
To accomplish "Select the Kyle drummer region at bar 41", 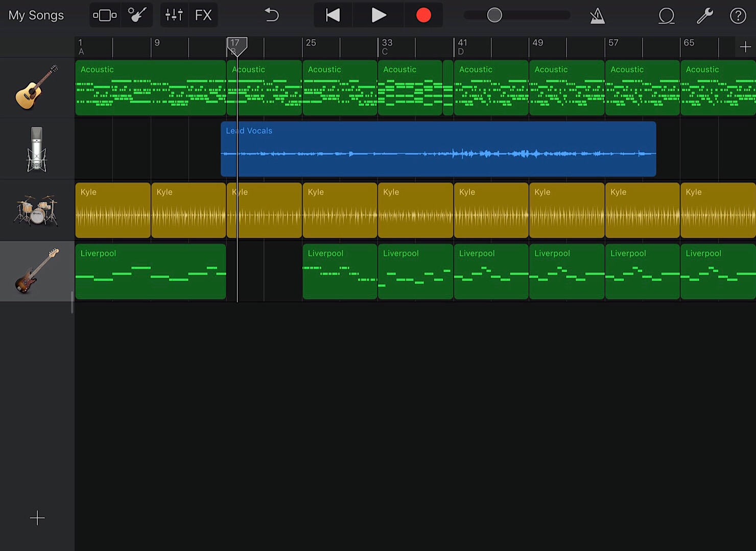I will (491, 210).
